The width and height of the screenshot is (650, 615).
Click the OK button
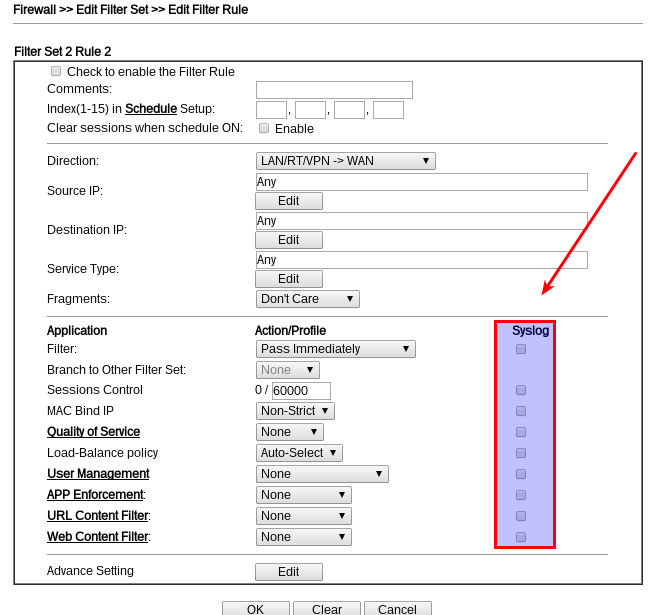[x=255, y=609]
